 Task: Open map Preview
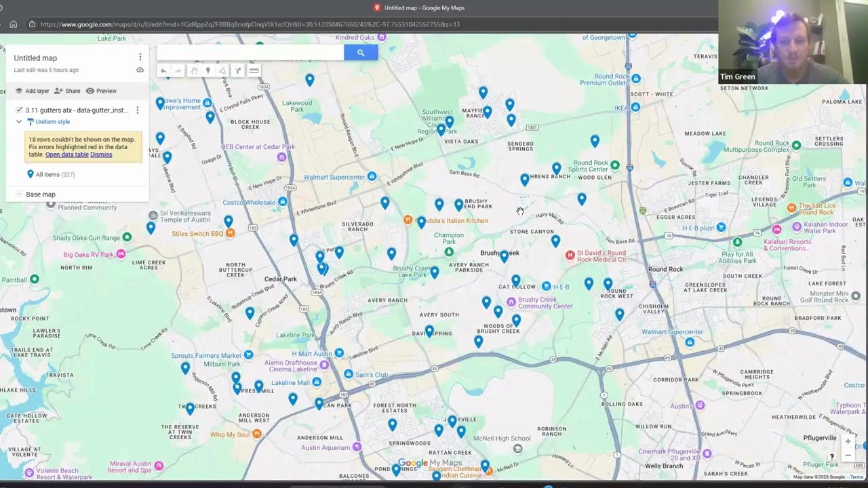pyautogui.click(x=101, y=91)
